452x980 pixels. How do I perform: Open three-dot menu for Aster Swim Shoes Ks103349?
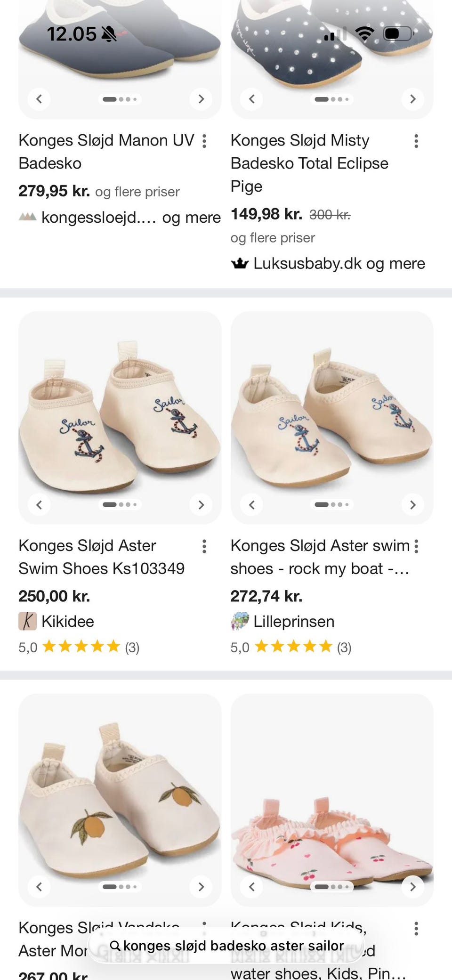(204, 546)
